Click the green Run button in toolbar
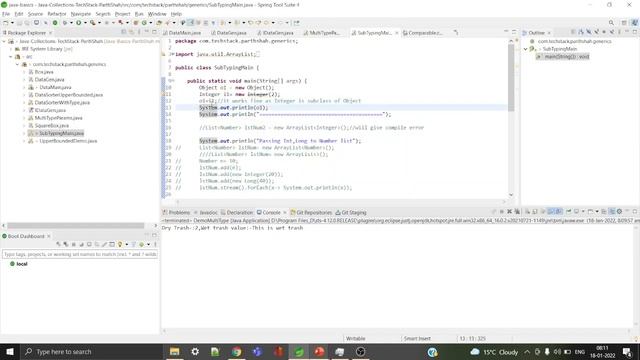 tap(78, 23)
